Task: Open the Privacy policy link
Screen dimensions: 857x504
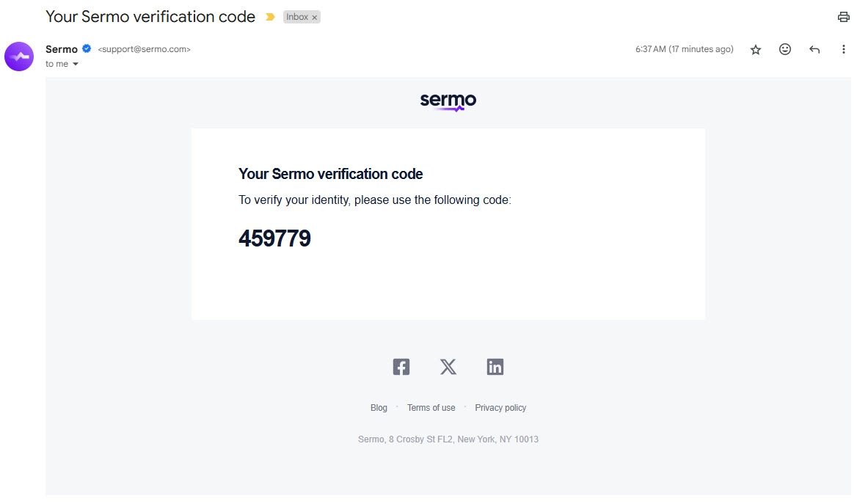Action: (x=500, y=408)
